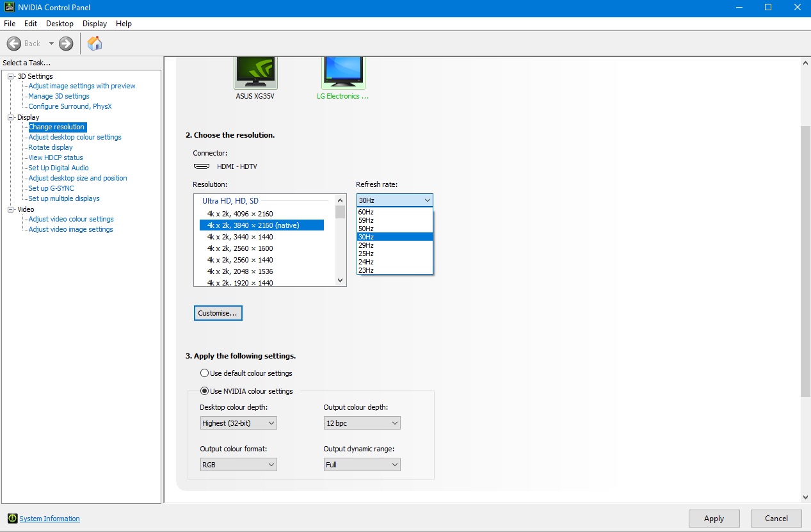
Task: Choose 25Hz refresh rate
Action: coord(395,254)
